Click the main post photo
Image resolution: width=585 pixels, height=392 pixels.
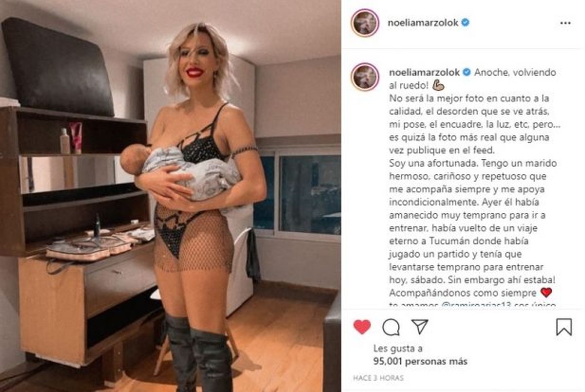[170, 196]
